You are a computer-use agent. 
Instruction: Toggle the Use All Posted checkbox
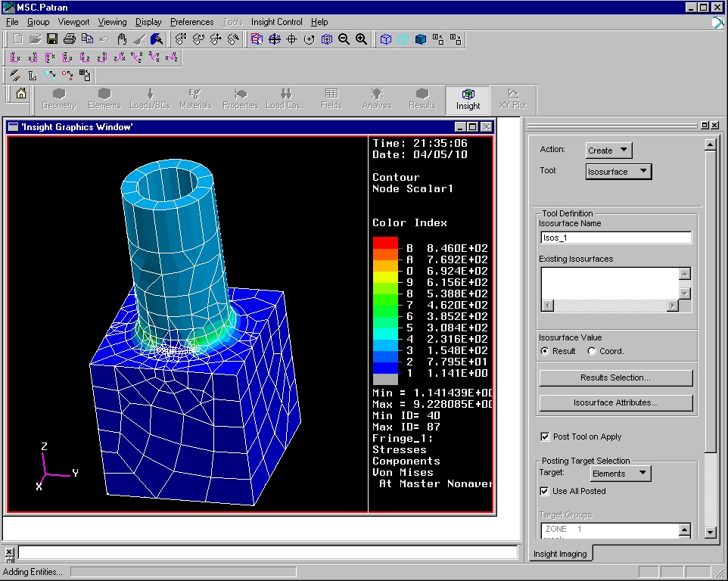point(545,491)
